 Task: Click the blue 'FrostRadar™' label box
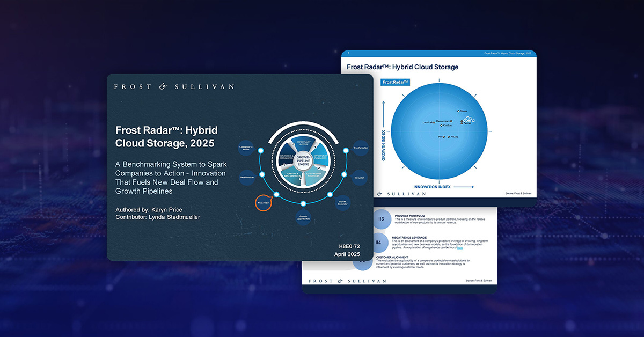(x=395, y=82)
